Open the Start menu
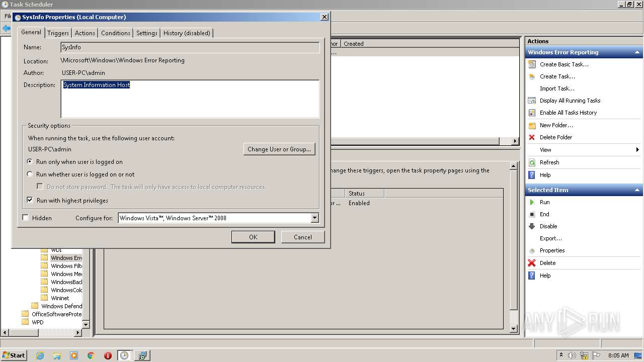Image resolution: width=644 pixels, height=362 pixels. 14,355
